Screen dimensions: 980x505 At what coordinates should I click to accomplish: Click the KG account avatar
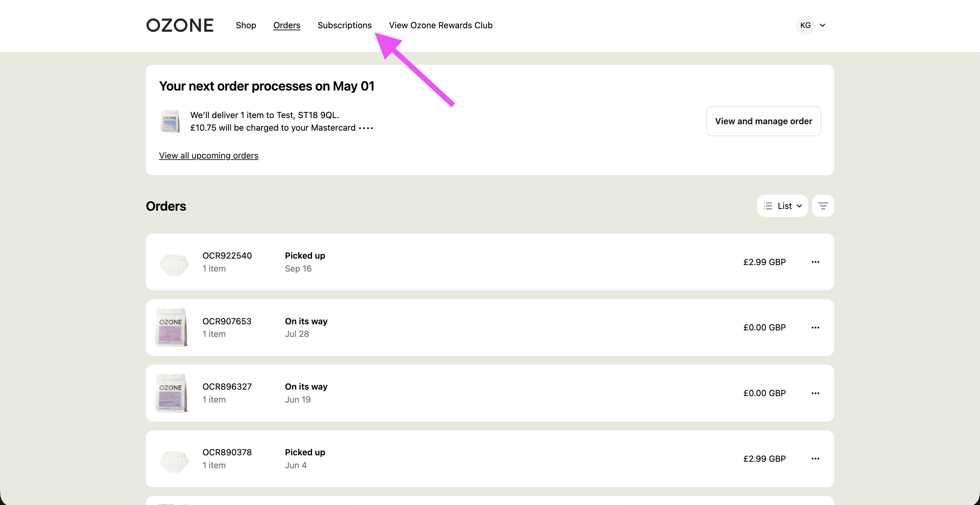coord(805,25)
